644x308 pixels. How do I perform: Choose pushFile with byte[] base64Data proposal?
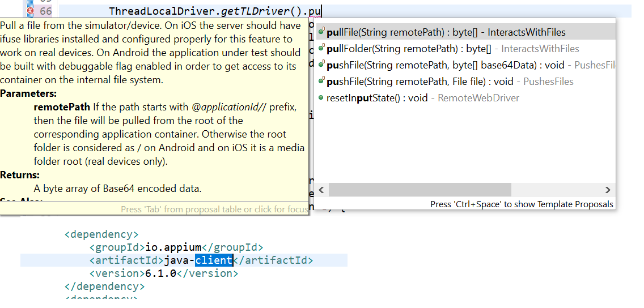466,65
